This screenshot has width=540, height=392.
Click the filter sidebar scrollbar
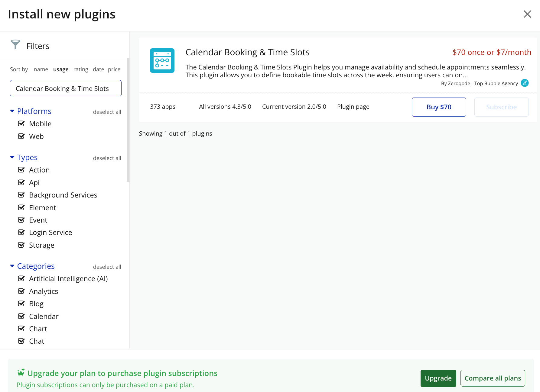pyautogui.click(x=128, y=121)
